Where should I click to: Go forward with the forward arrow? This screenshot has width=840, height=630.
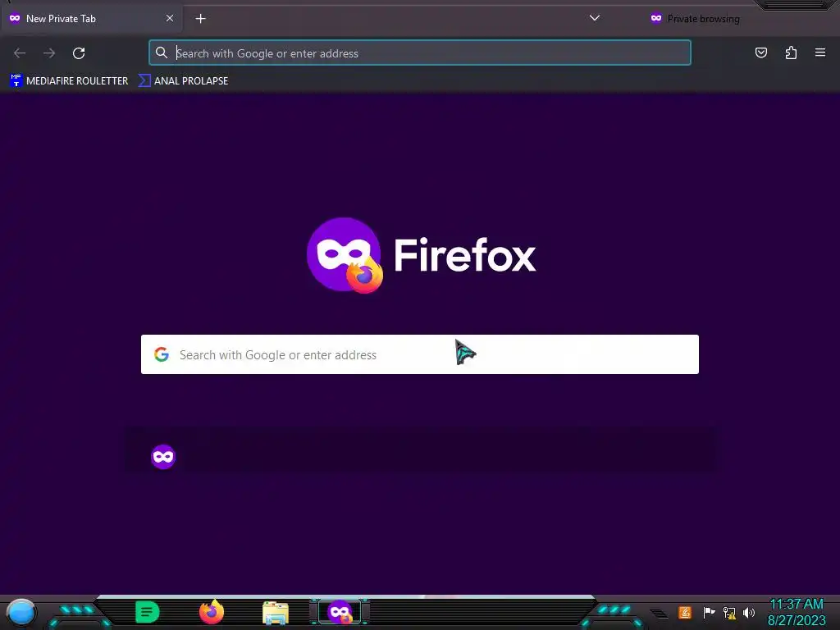coord(49,53)
